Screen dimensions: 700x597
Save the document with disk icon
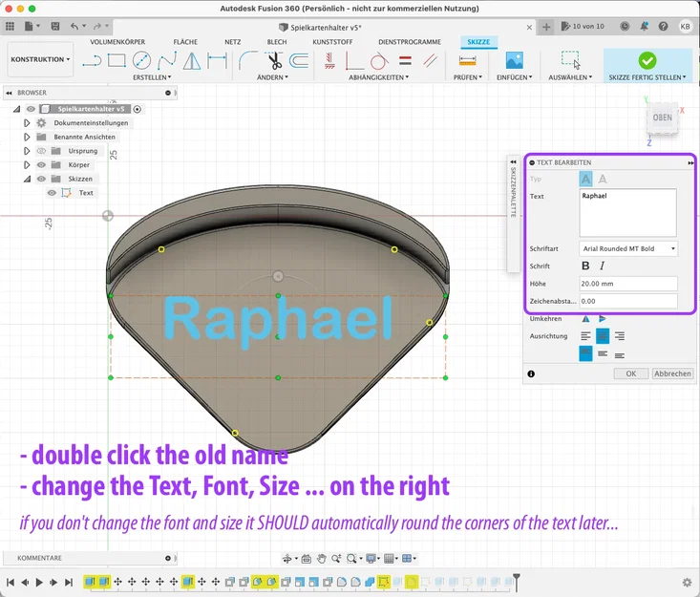pyautogui.click(x=55, y=27)
